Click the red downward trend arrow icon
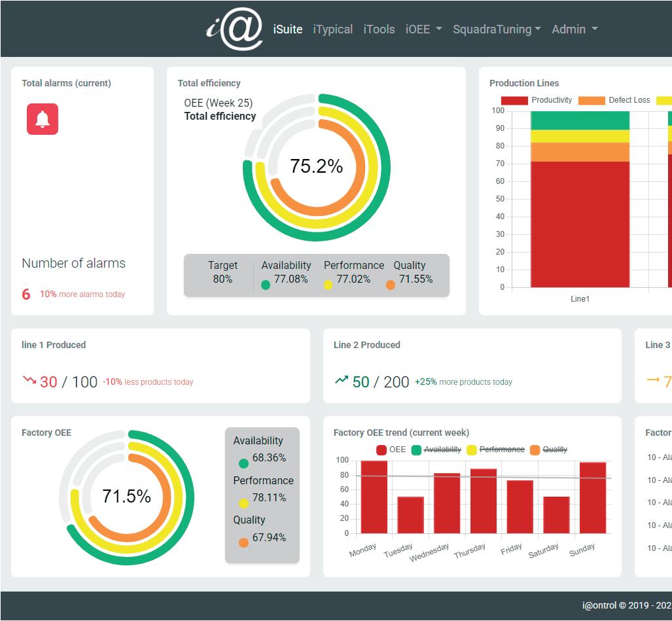 (29, 380)
